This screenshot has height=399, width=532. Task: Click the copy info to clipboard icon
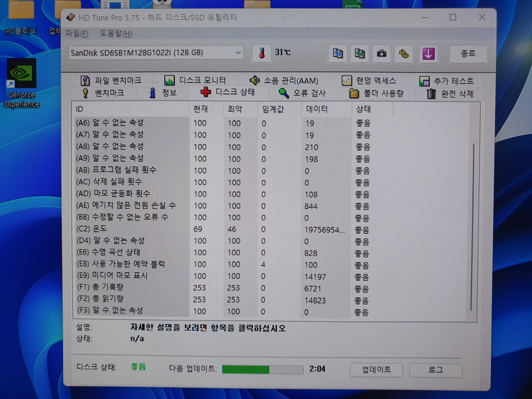click(338, 53)
